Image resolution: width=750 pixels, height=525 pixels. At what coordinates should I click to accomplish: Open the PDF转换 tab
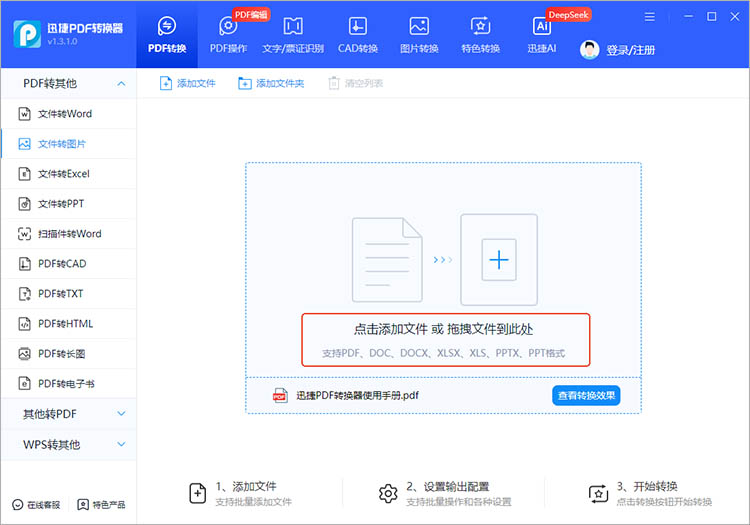166,34
